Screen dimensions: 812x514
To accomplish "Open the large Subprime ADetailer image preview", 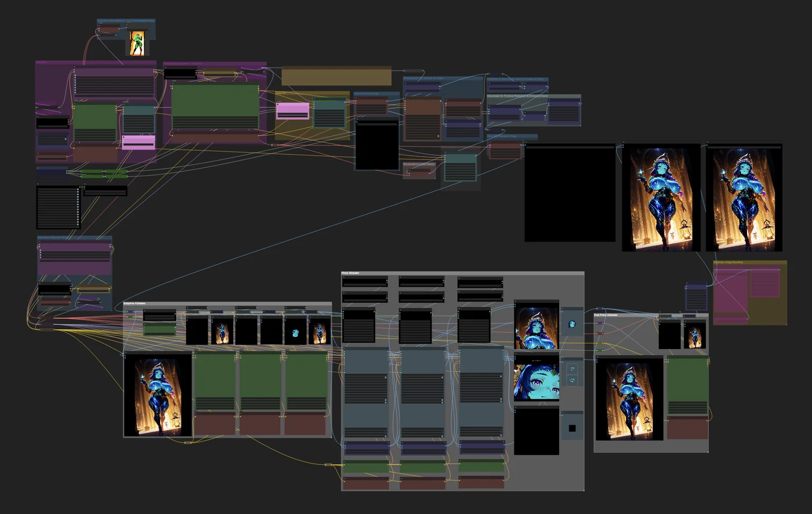I will click(158, 396).
